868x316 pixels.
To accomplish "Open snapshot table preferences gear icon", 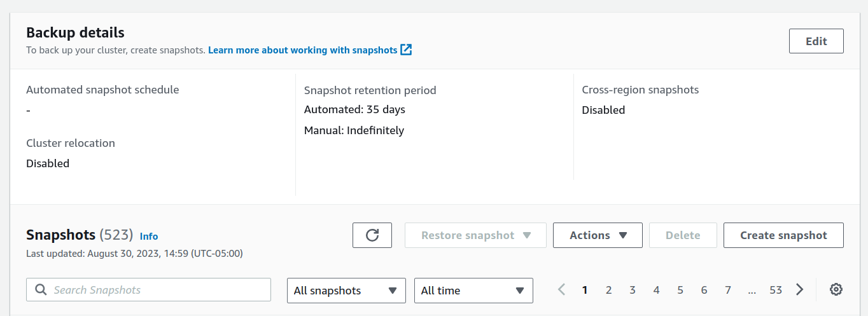I will tap(836, 290).
